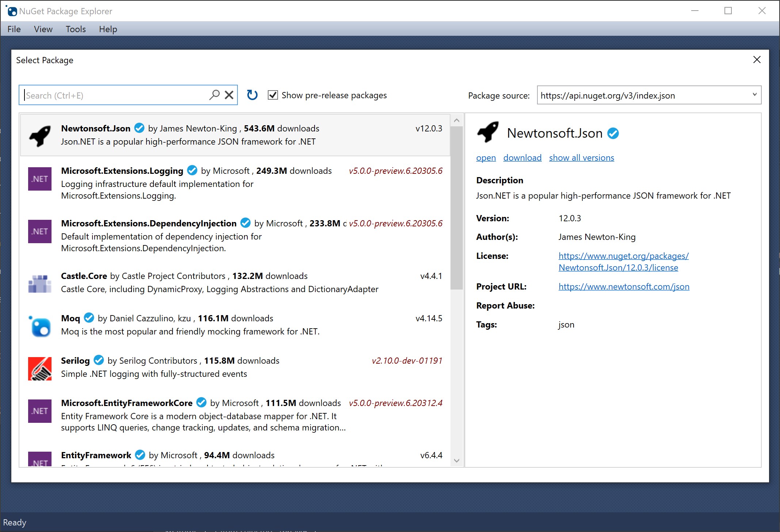Click the search magnifier icon
The image size is (780, 532).
click(x=214, y=95)
